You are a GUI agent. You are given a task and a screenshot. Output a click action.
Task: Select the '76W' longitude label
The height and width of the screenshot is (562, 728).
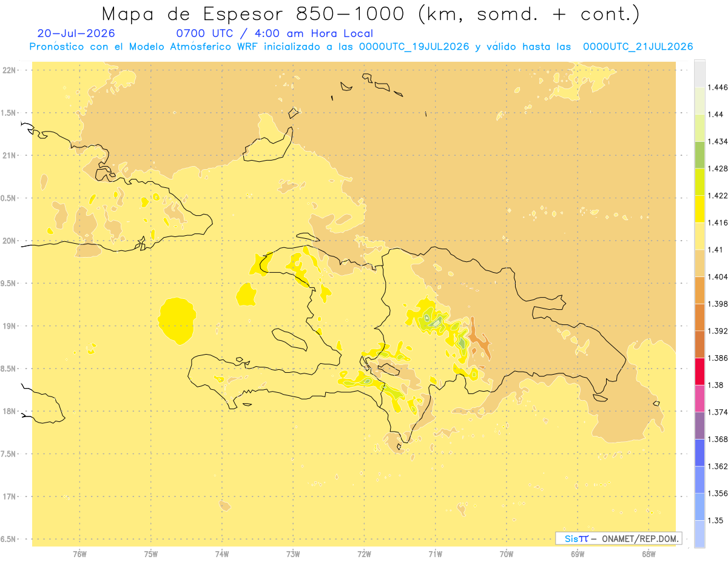point(79,554)
